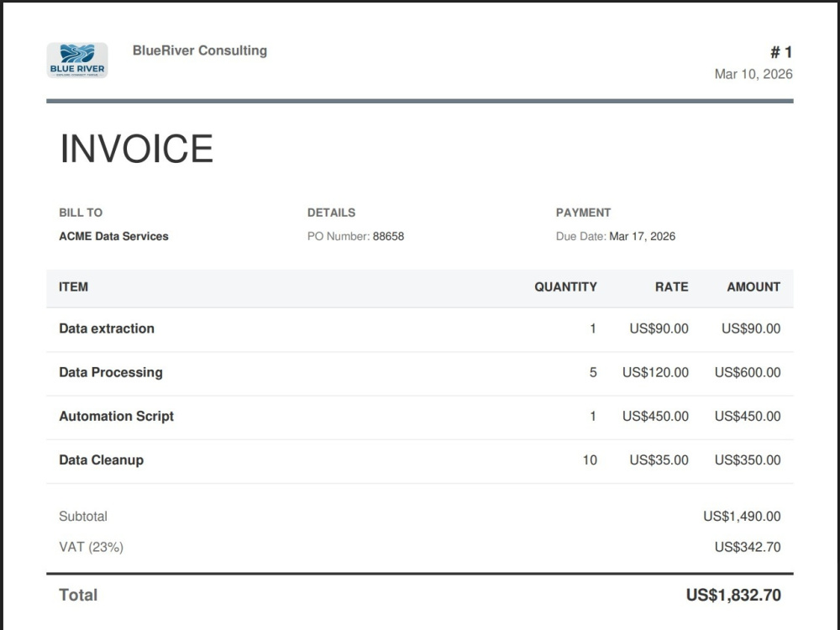This screenshot has width=840, height=630.
Task: Click the PO Number 88658 value
Action: pos(388,236)
